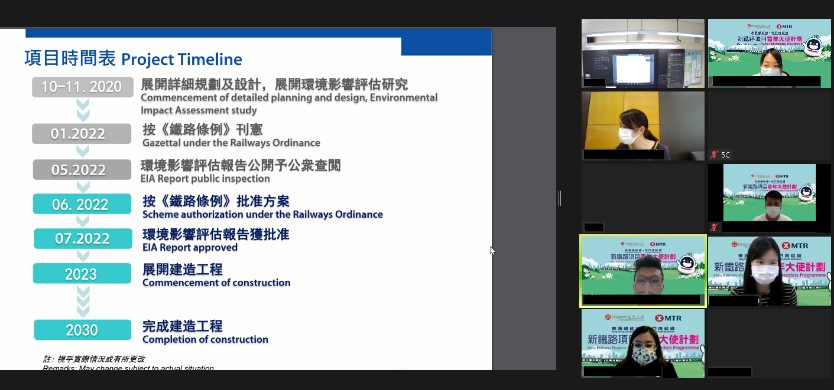
Task: Click the arrow below the 07.2022 box
Action: tap(82, 255)
